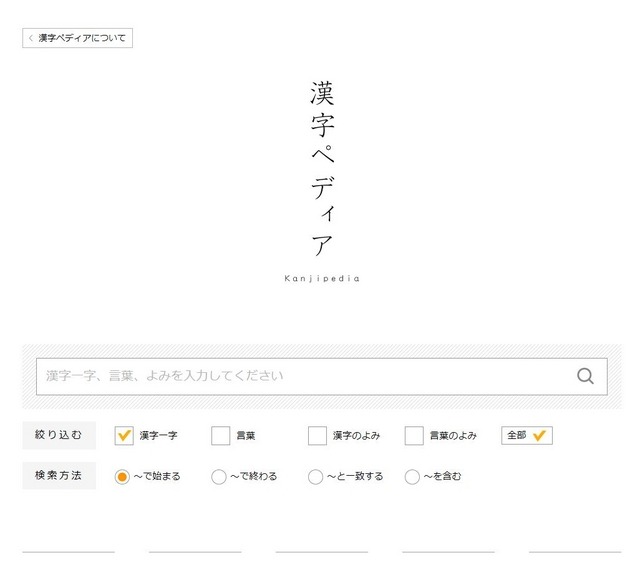The image size is (640, 578).
Task: Click the 検索方法 label
Action: tap(59, 476)
